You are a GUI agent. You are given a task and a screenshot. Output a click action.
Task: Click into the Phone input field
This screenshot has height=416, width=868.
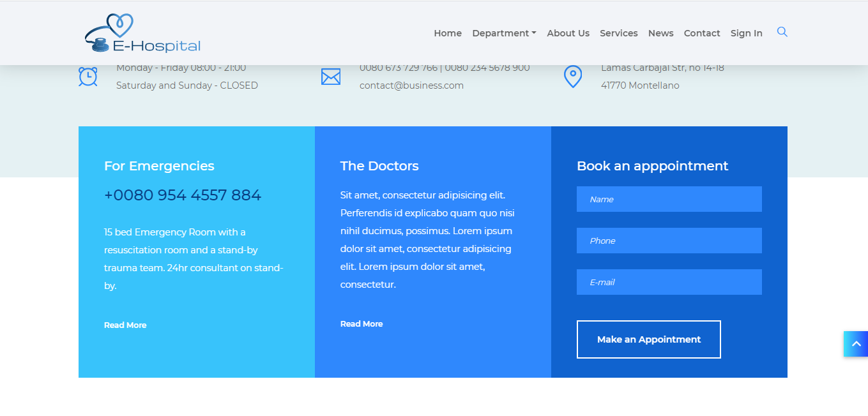[x=669, y=241]
